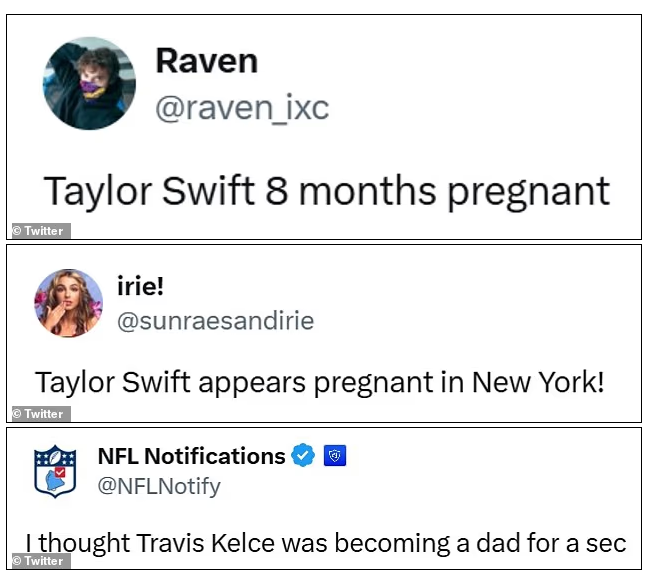Screen dimensions: 652x573
Task: Open Raven's profile picture avatar
Action: pos(89,84)
